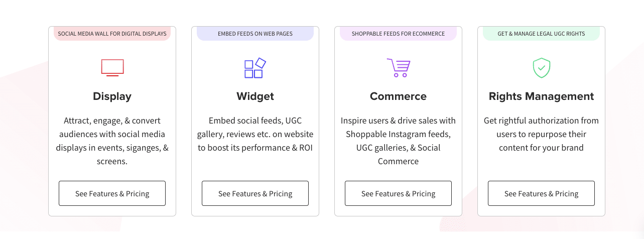Click the Rights Management description about rightful authorization
The width and height of the screenshot is (644, 239).
[541, 134]
